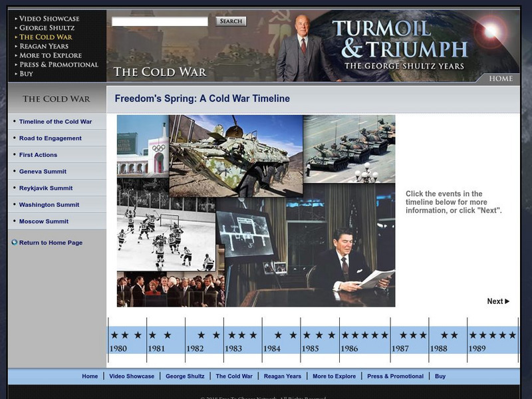Open Road to Engagement sidebar link
The width and height of the screenshot is (532, 399).
(x=51, y=138)
